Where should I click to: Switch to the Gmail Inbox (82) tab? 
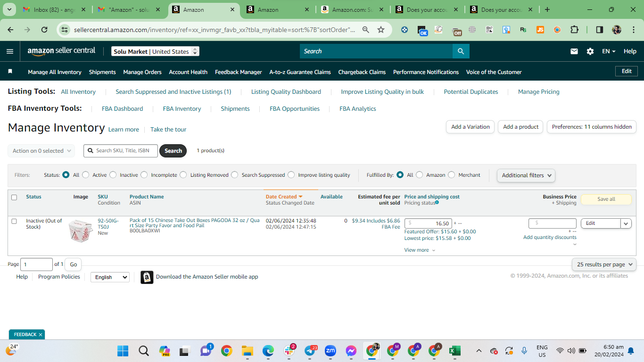tap(55, 9)
